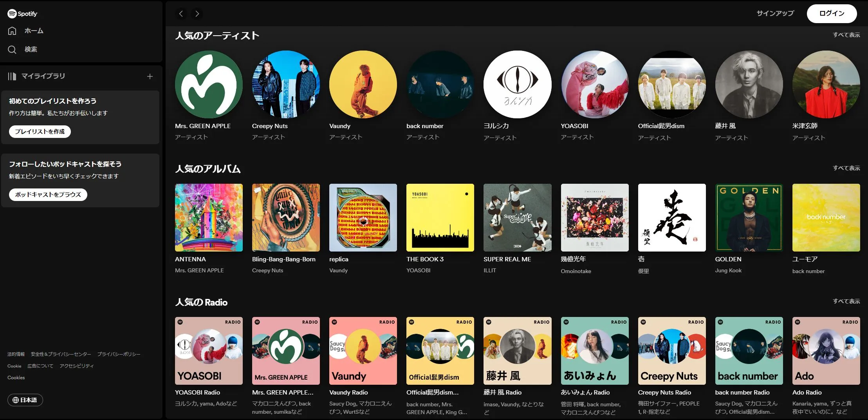868x420 pixels.
Task: Click 人気のアーティスト section heading
Action: [217, 36]
